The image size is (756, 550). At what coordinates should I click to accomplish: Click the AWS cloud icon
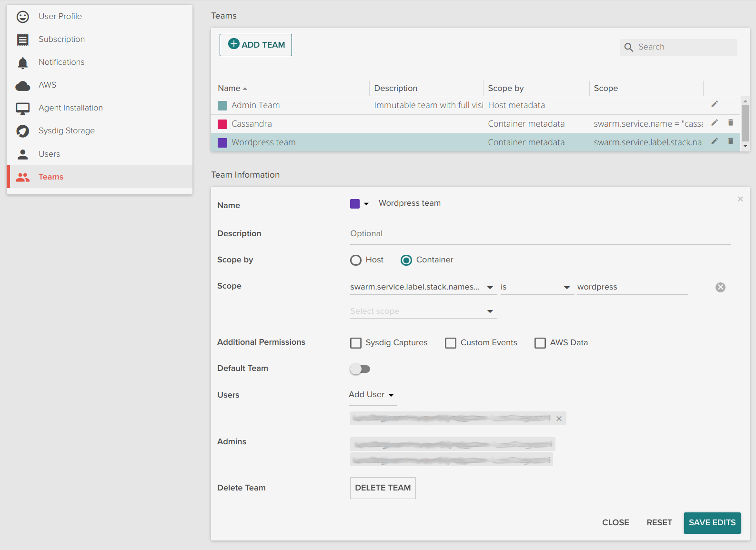tap(23, 86)
